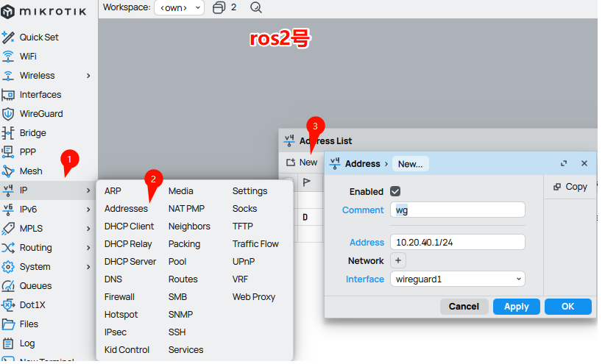Viewport: 605px width, 364px height.
Task: Choose Addresses in IP submenu
Action: click(126, 209)
